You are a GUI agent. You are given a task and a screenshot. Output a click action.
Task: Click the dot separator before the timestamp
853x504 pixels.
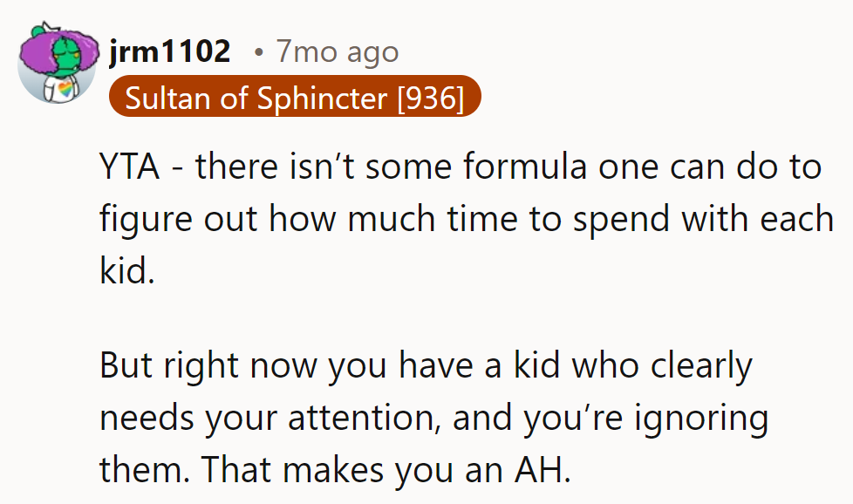click(x=258, y=53)
